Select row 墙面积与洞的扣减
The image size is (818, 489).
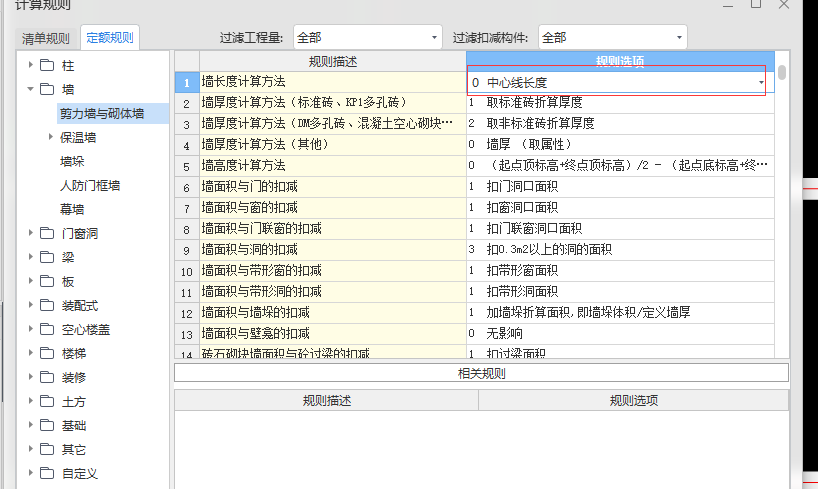333,249
